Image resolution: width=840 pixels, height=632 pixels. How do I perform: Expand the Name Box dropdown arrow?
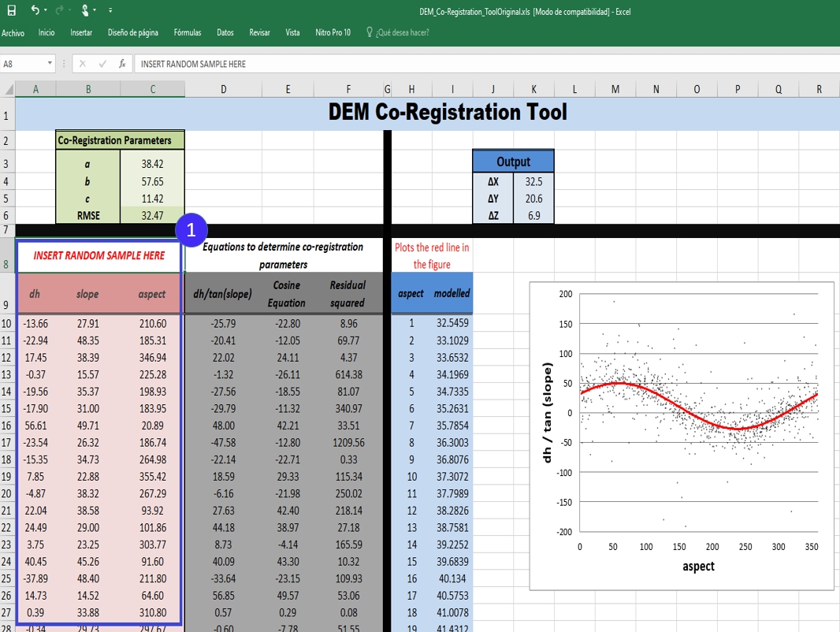pyautogui.click(x=50, y=64)
